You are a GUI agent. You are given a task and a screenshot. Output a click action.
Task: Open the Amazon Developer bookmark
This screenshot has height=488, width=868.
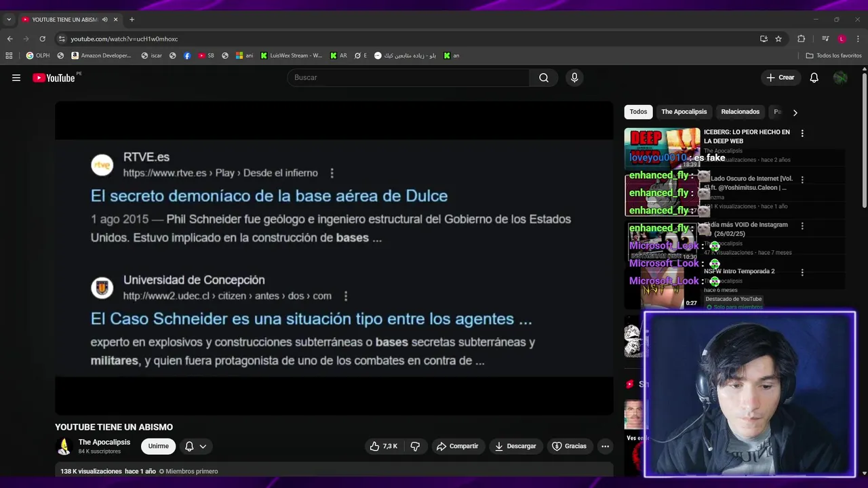(x=101, y=56)
